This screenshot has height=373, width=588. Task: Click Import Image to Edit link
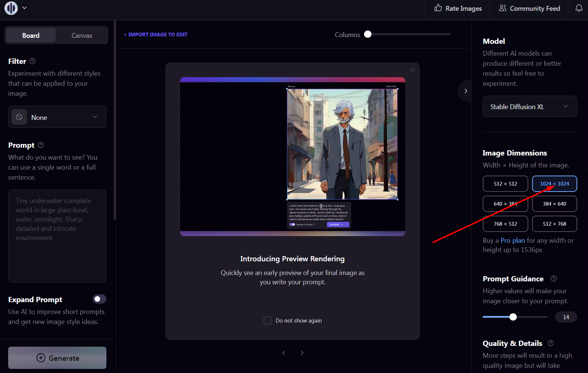(x=156, y=35)
